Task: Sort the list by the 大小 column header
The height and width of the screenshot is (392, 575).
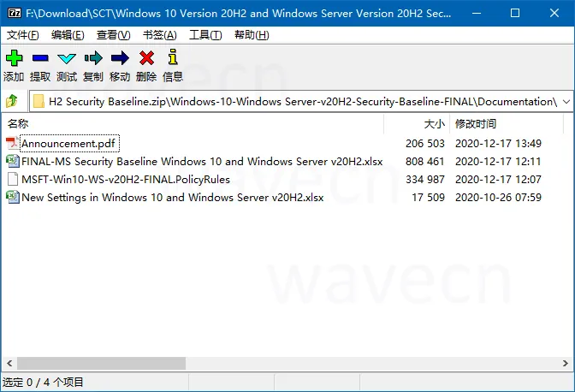Action: (x=417, y=124)
